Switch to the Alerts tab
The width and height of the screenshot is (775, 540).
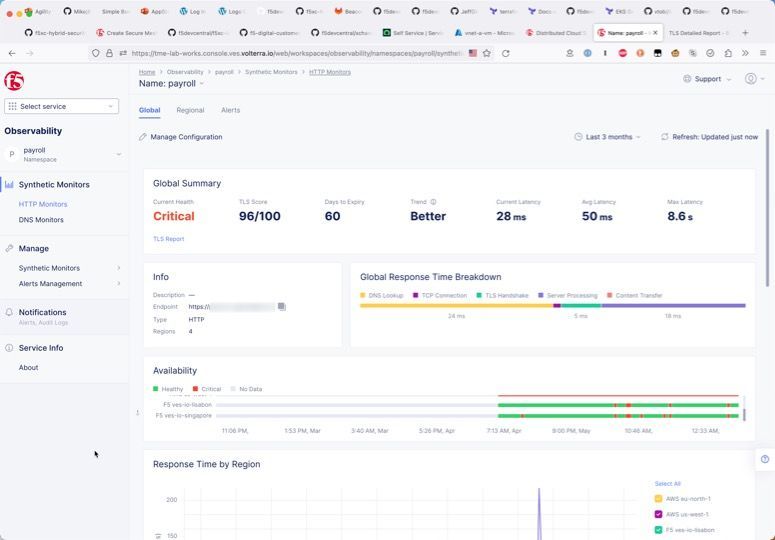coord(230,110)
